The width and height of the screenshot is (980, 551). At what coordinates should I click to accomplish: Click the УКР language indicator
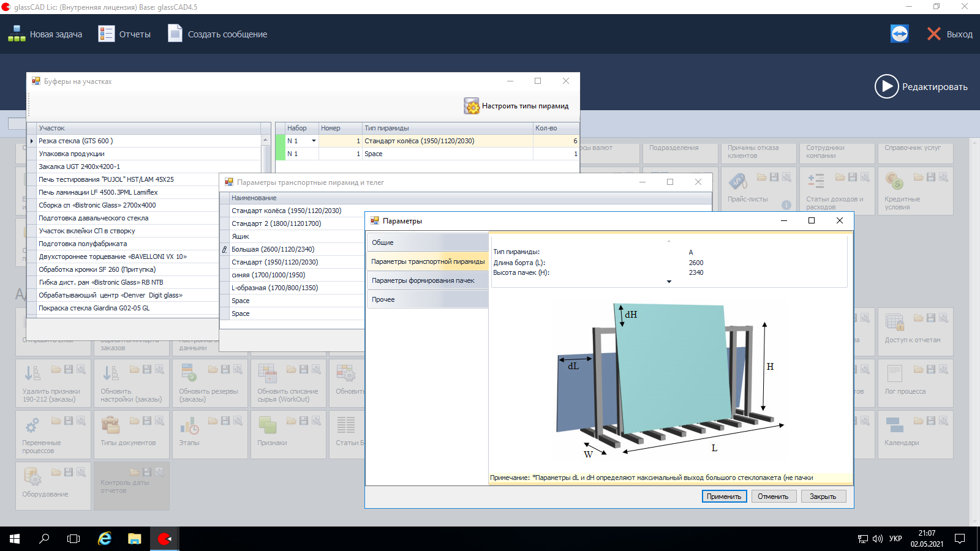[895, 539]
